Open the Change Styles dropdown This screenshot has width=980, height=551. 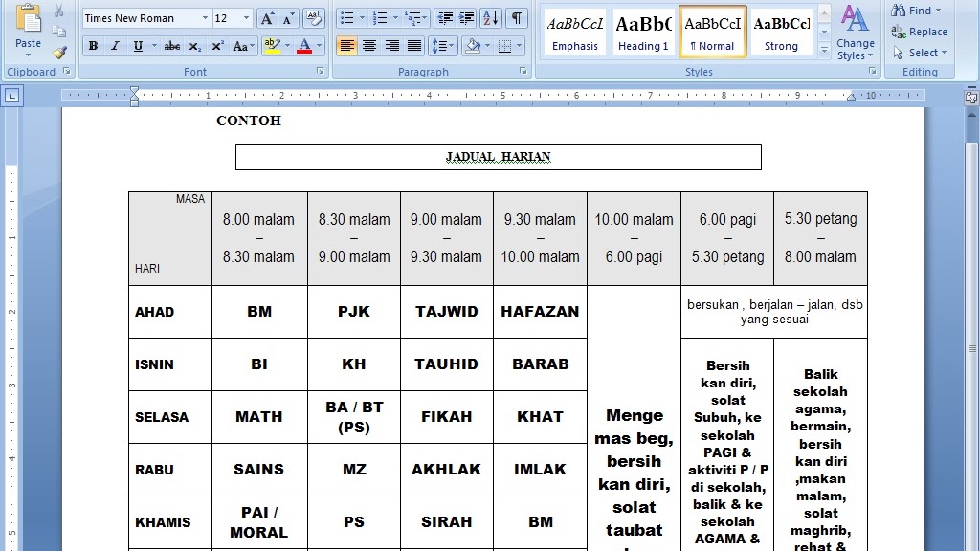[855, 39]
